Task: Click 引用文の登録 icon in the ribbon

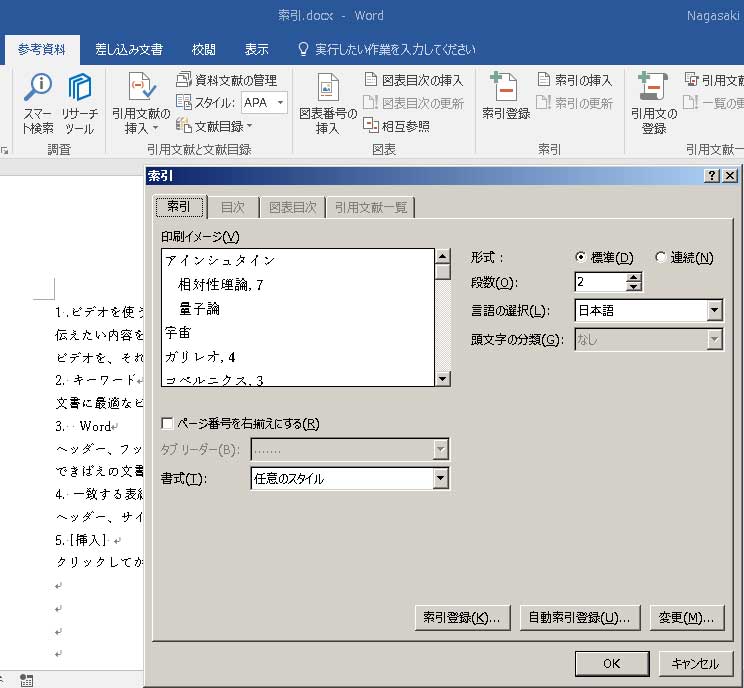Action: [x=653, y=90]
